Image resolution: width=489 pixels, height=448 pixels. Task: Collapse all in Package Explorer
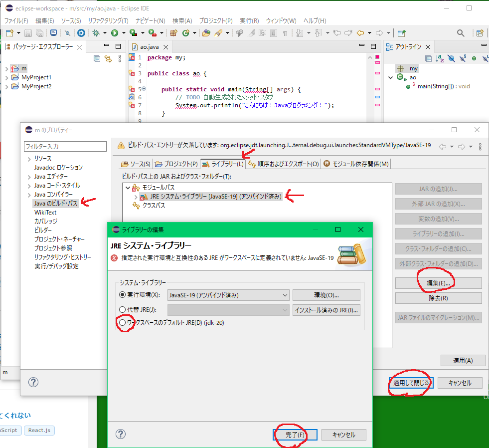tap(97, 58)
